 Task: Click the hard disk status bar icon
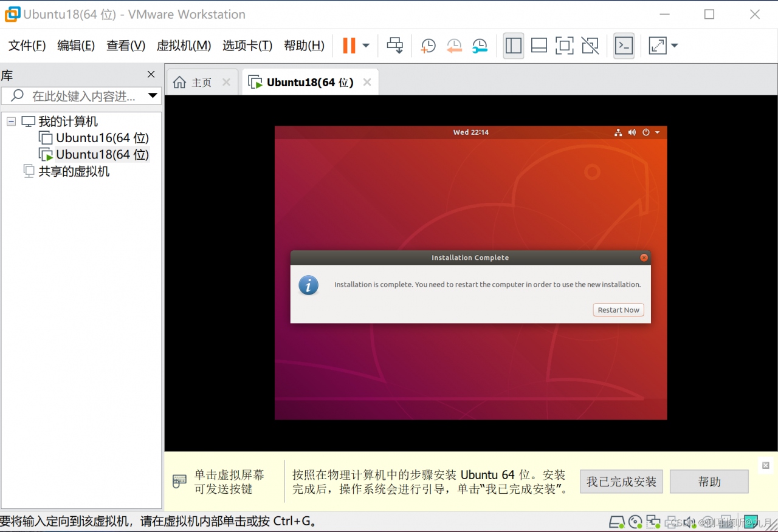coord(617,522)
